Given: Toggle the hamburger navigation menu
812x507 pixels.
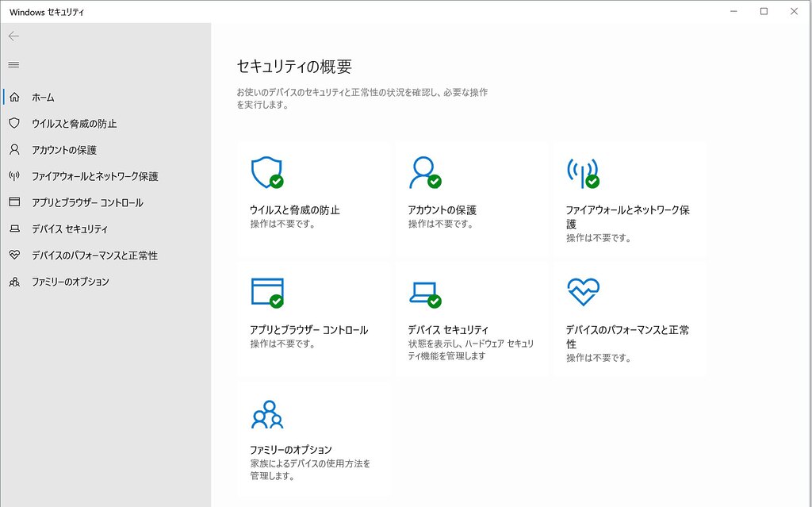Looking at the screenshot, I should click(x=14, y=65).
